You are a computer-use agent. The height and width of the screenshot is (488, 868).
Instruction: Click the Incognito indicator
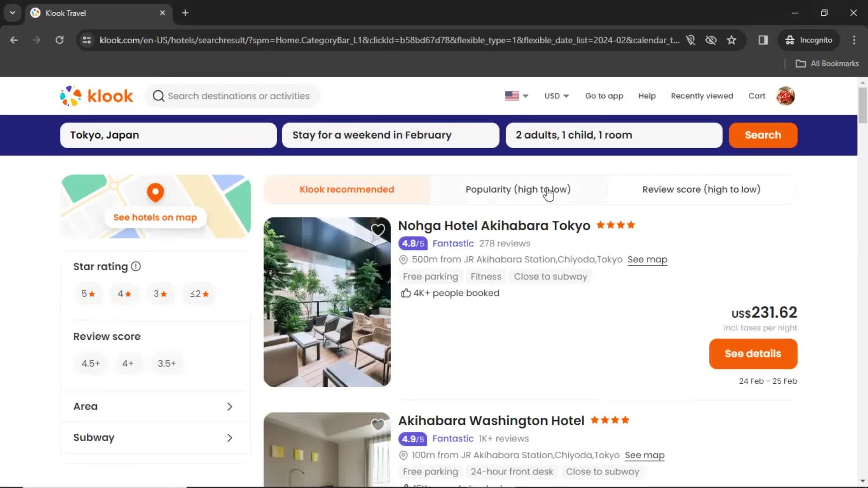pyautogui.click(x=809, y=40)
